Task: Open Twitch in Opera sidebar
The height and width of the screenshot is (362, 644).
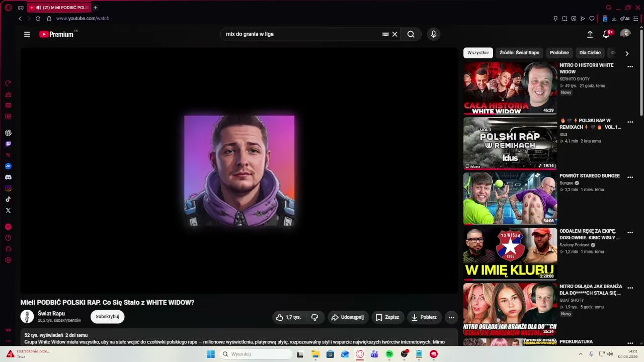Action: (8, 144)
